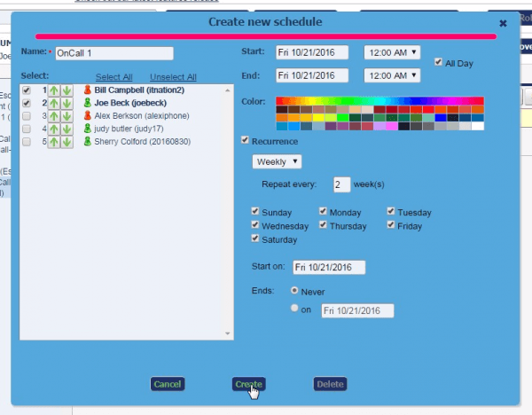Click the schedule Name input field
Viewport: 532px width, 415px height.
[x=114, y=53]
